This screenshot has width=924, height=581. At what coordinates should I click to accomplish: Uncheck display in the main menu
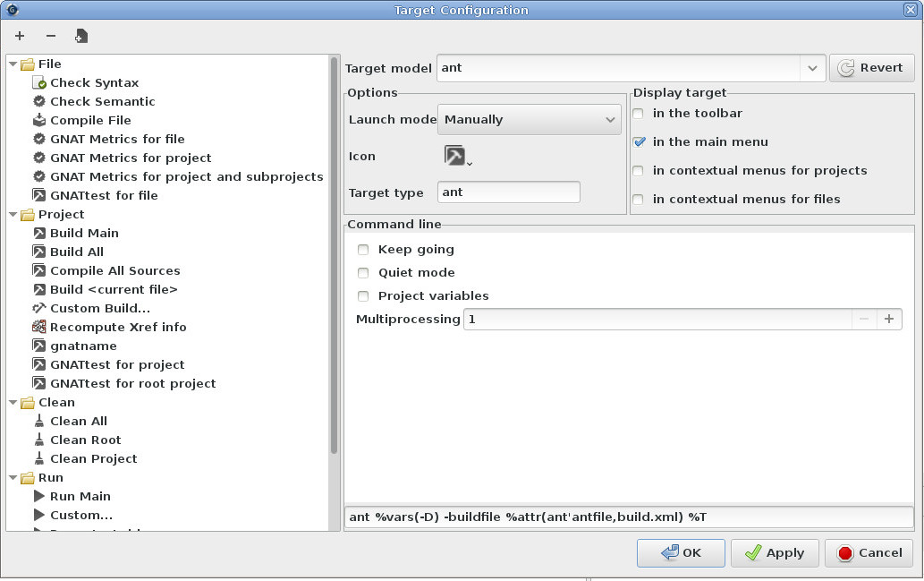tap(639, 141)
